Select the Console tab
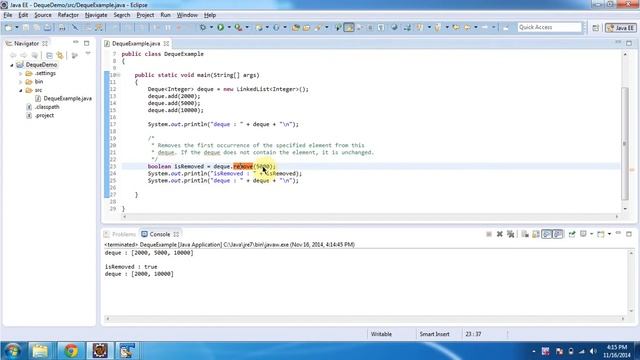 tap(160, 234)
